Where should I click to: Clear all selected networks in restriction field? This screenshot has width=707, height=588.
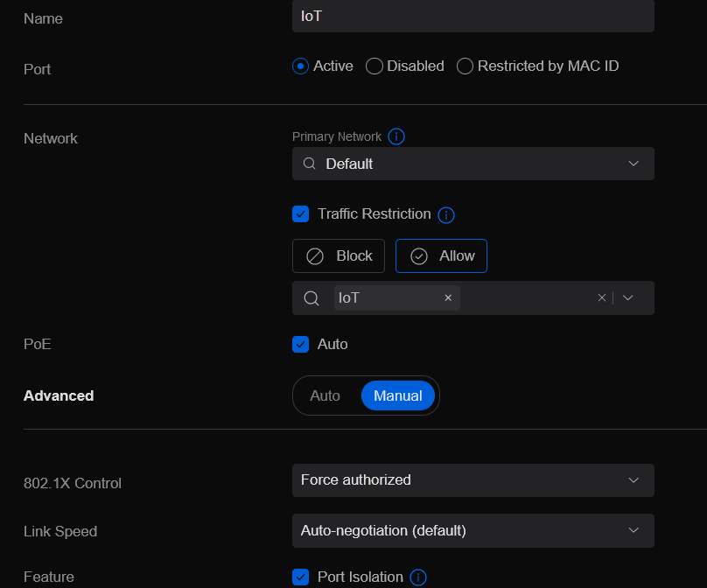tap(602, 297)
